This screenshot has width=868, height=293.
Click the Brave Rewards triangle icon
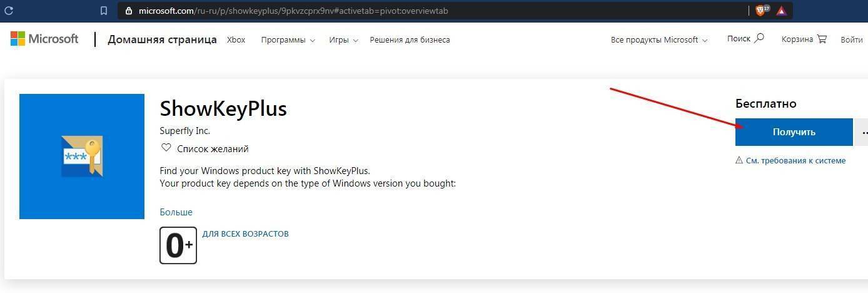pos(782,11)
